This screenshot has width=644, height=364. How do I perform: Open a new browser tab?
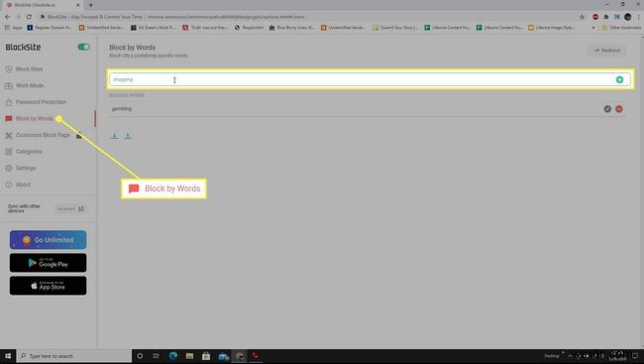click(x=91, y=5)
